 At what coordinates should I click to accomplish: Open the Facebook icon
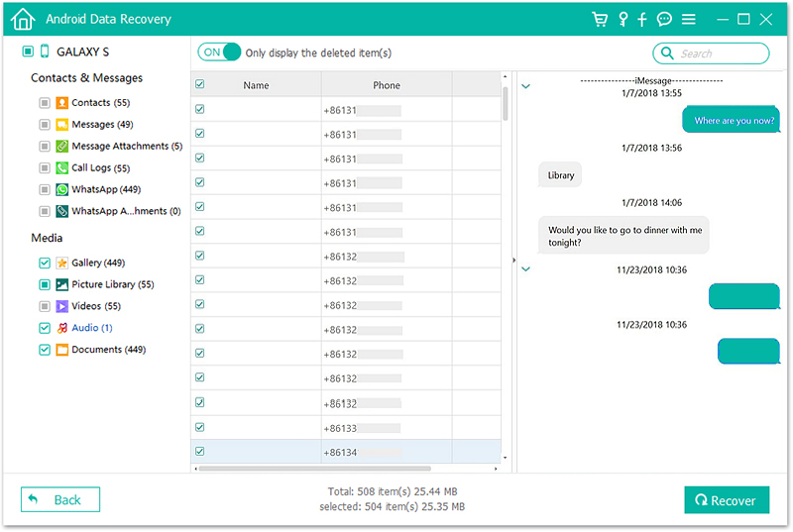point(641,19)
